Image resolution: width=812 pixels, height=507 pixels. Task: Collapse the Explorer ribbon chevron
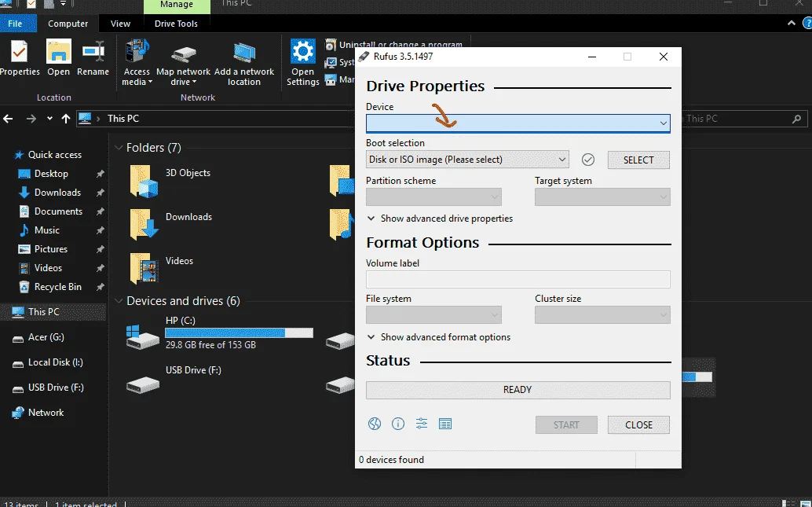coord(792,24)
